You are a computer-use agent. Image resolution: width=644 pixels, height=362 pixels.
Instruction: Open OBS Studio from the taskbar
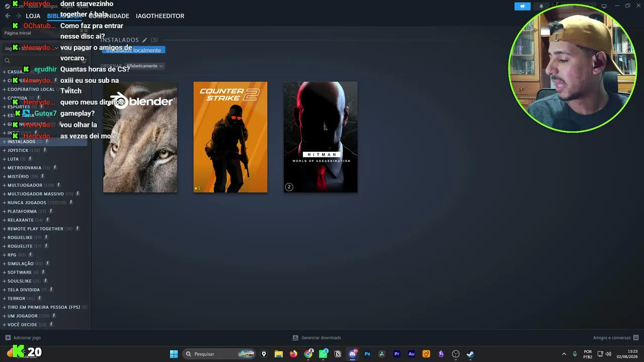[456, 354]
